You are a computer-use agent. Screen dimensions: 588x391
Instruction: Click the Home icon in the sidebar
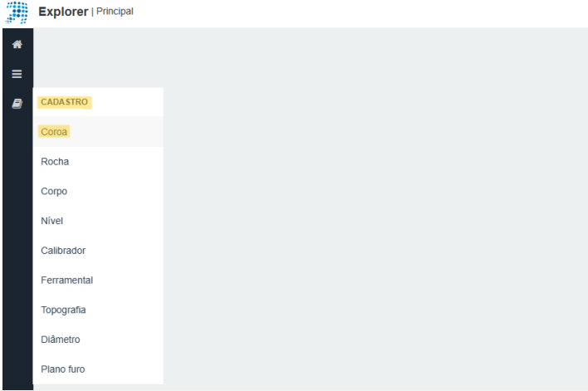coord(17,44)
